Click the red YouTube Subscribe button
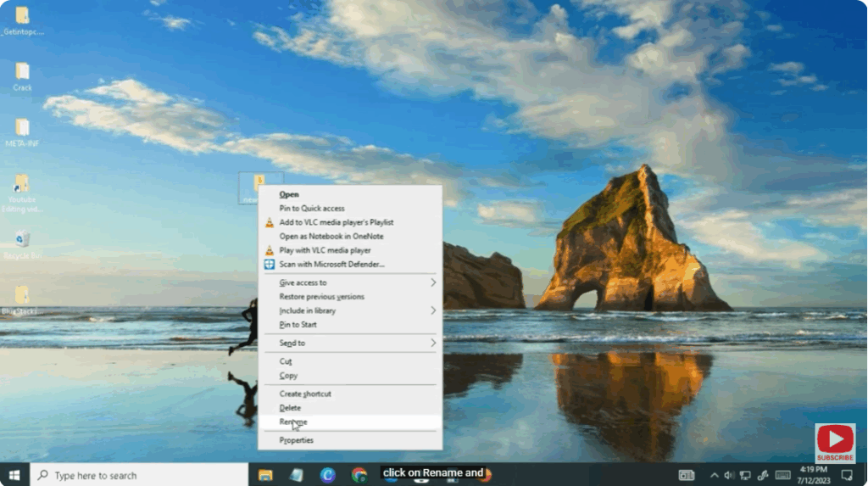Screen dimensions: 868x486 [835, 443]
